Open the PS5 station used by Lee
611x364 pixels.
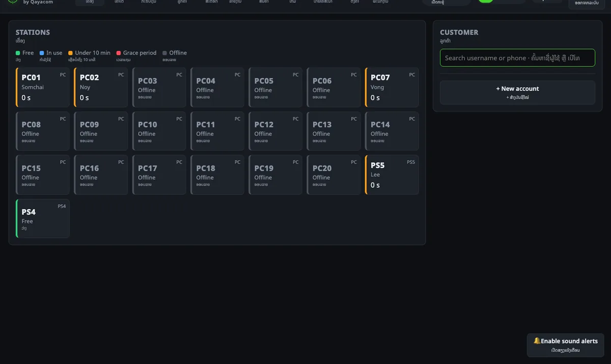click(392, 175)
